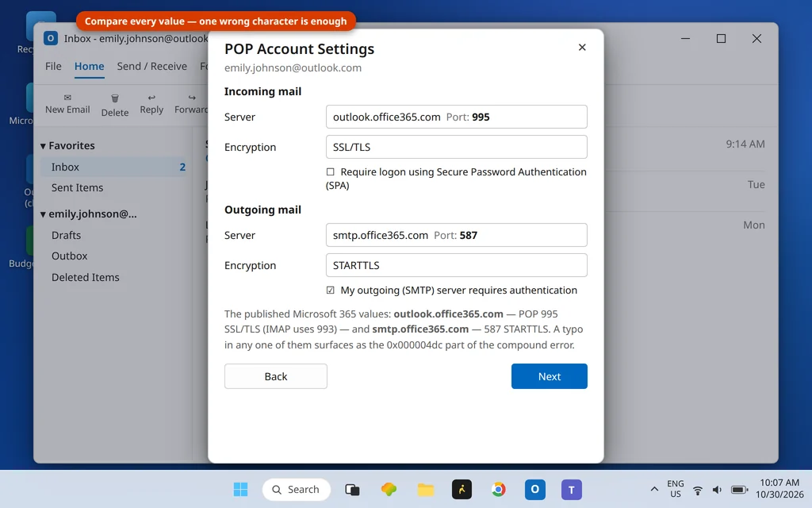Uncheck outgoing SMTP server requires authentication
The width and height of the screenshot is (812, 508).
pyautogui.click(x=331, y=291)
